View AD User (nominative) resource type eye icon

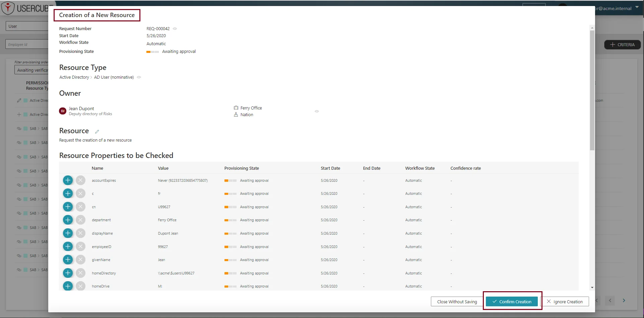139,77
